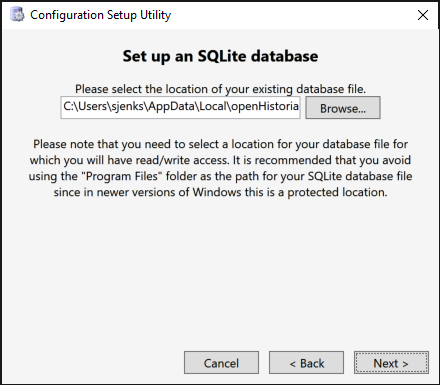Click the word "SQLite" in the heading
Viewport: 440px width, 385px height.
[222, 56]
